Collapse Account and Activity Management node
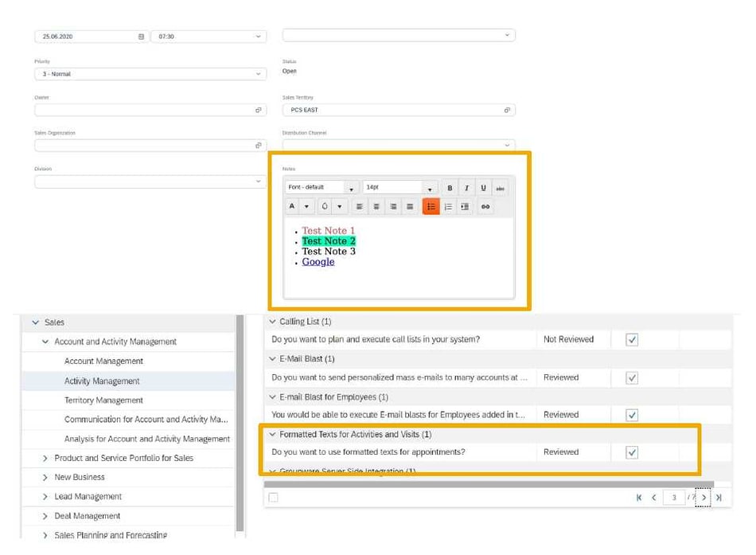This screenshot has height=555, width=756. pyautogui.click(x=45, y=342)
